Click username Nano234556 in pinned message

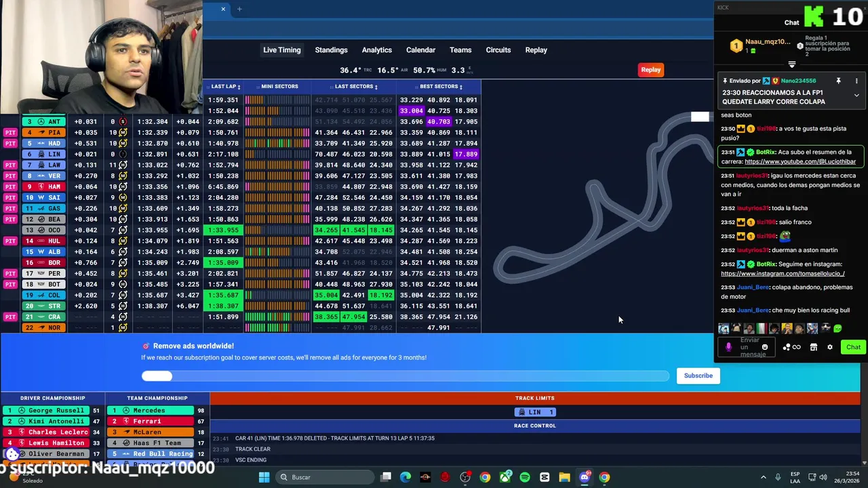pyautogui.click(x=798, y=81)
